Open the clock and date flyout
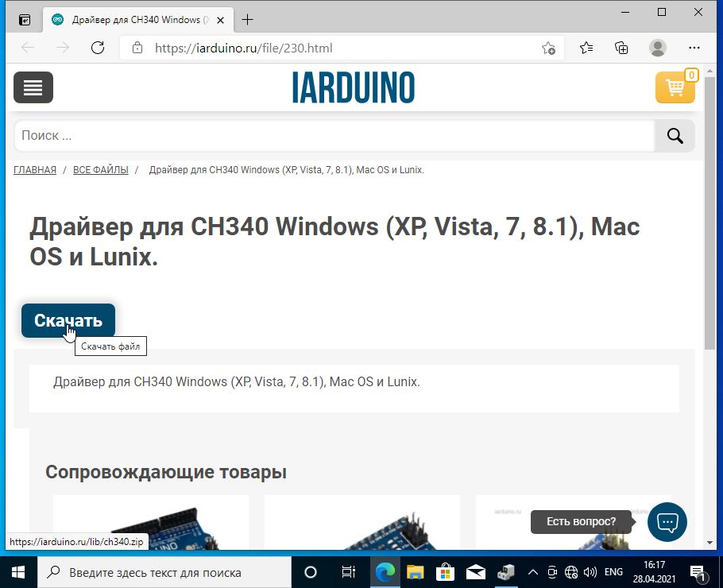 (x=655, y=572)
